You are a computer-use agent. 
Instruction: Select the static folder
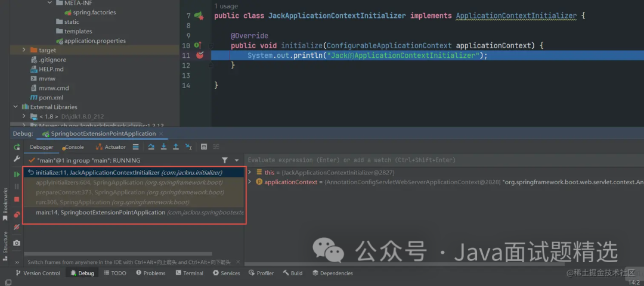[67, 21]
